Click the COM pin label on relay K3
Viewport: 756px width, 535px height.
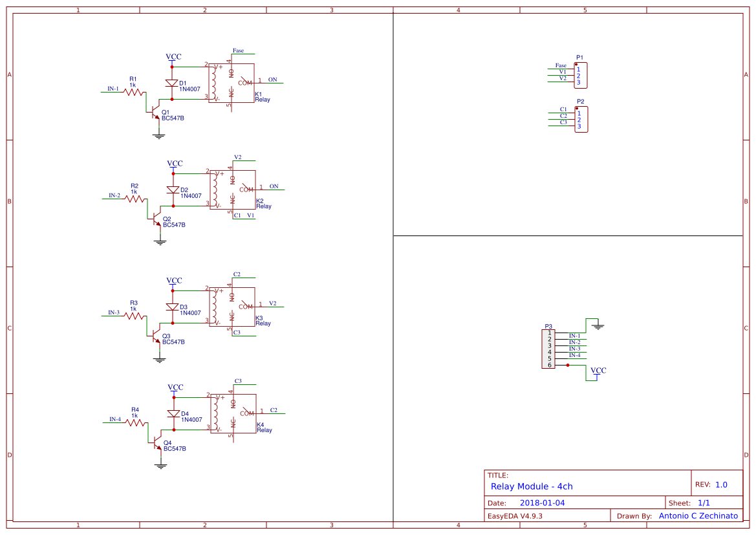244,307
